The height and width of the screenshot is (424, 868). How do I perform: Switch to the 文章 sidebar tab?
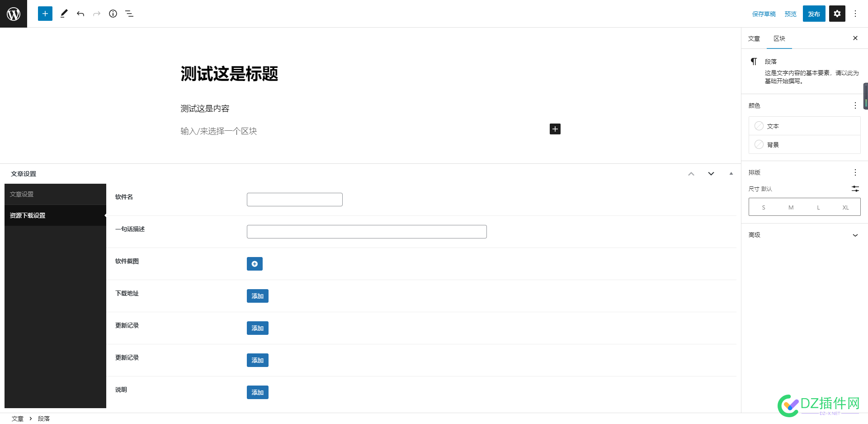click(x=754, y=38)
